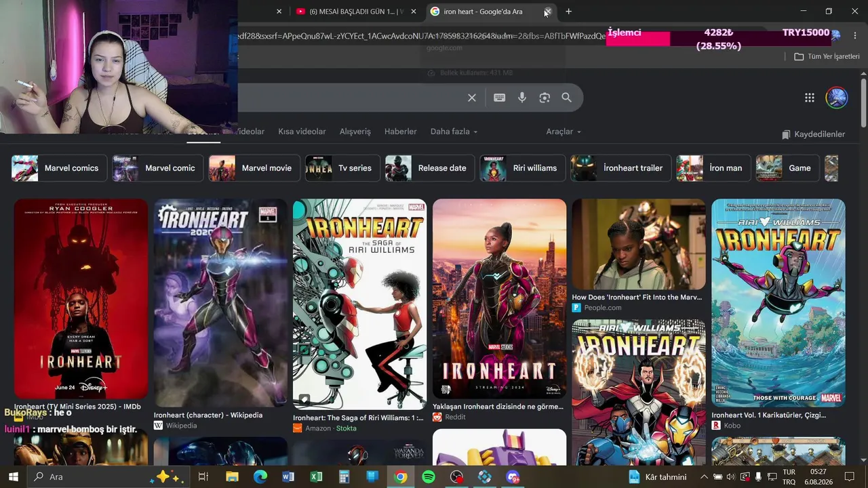Open the volume control in system tray
The width and height of the screenshot is (868, 488).
point(730,476)
